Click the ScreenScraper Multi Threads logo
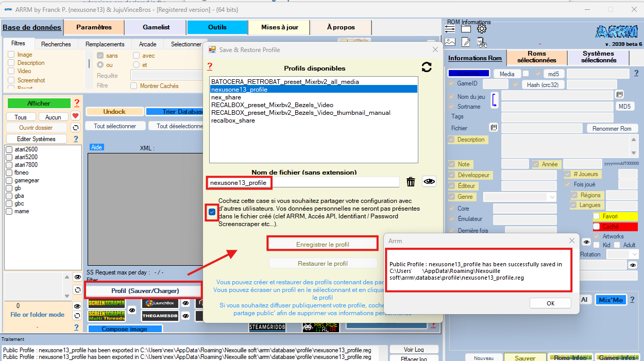This screenshot has width=644, height=361. click(106, 316)
